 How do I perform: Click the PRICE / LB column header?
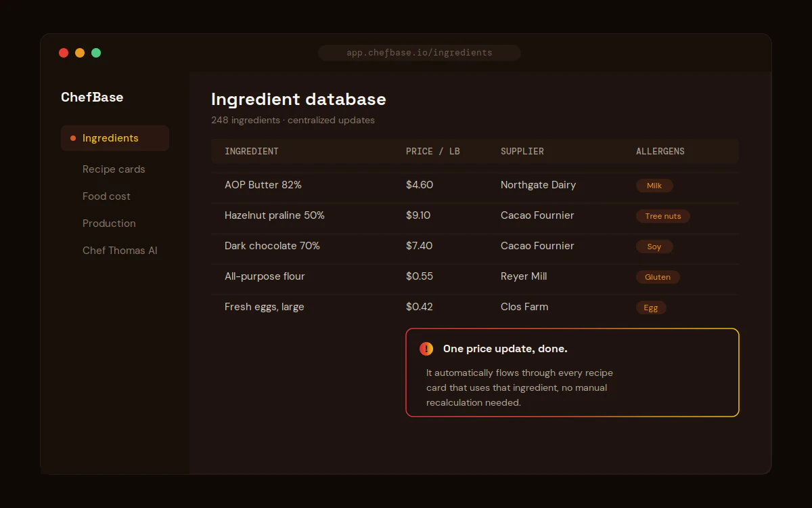[x=433, y=151]
